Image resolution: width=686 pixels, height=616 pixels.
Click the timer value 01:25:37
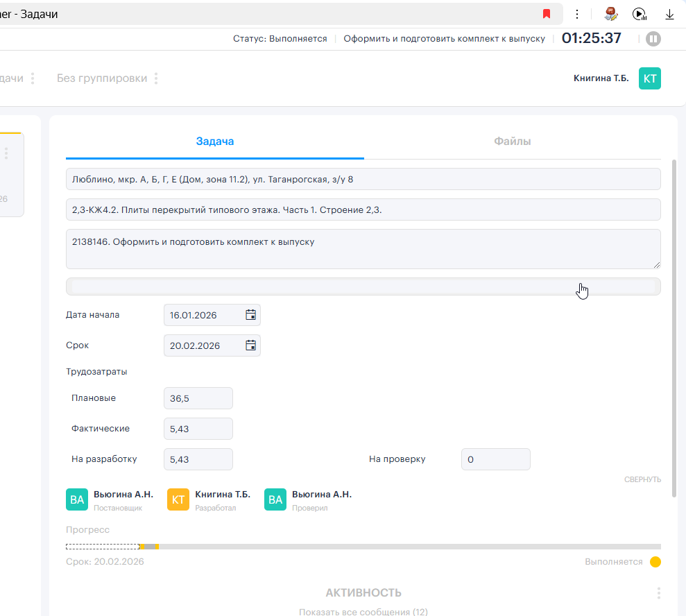(592, 38)
